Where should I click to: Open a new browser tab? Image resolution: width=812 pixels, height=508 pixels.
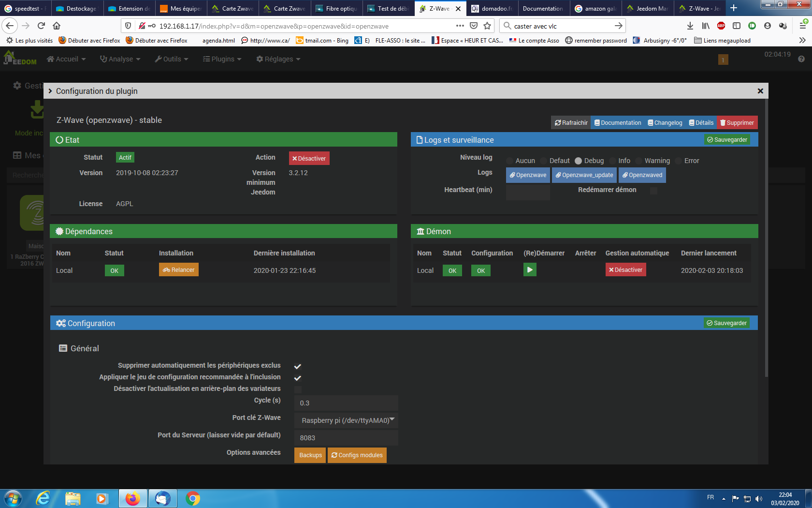pyautogui.click(x=734, y=8)
